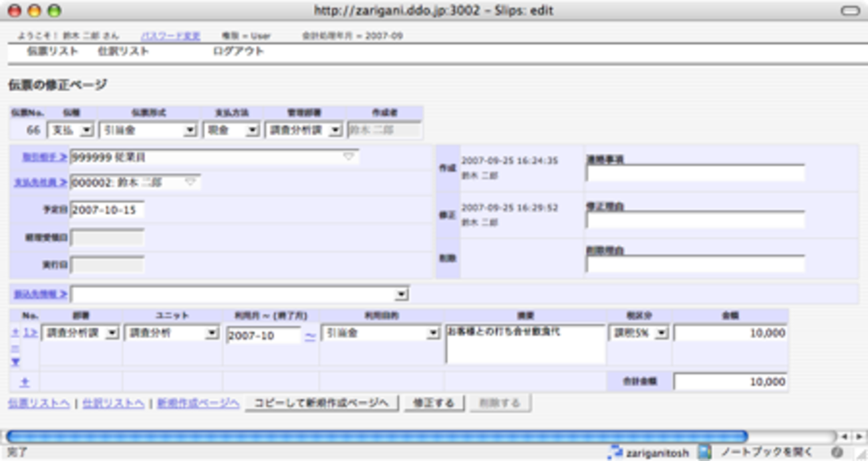The width and height of the screenshot is (868, 461).
Task: Open the line row 引当金 purpose dropdown
Action: pyautogui.click(x=382, y=333)
